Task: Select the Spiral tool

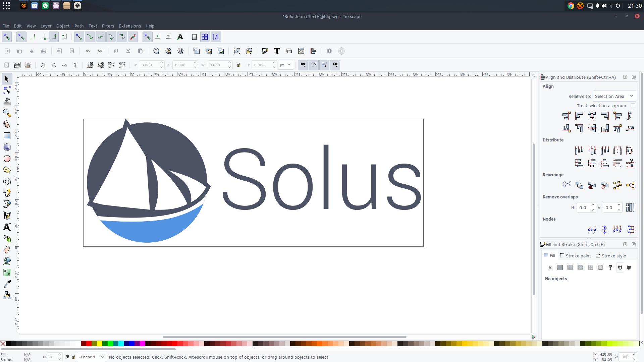Action: click(x=7, y=181)
